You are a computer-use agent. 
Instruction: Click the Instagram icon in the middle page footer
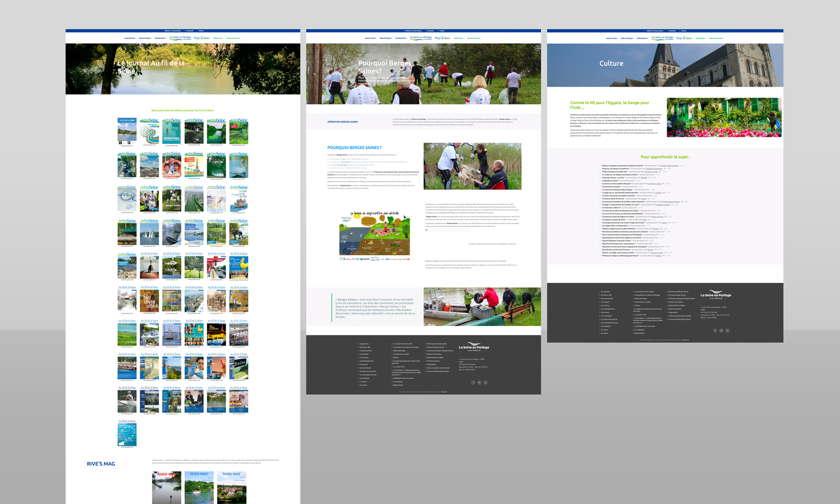tap(486, 382)
